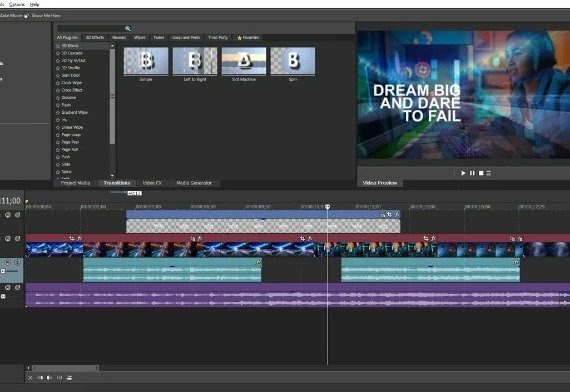The height and width of the screenshot is (392, 570).
Task: Toggle favorite star for Clock Wipe
Action: tap(58, 83)
